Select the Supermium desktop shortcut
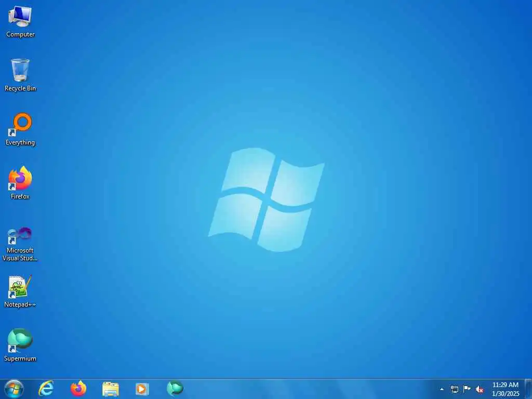 [20, 345]
